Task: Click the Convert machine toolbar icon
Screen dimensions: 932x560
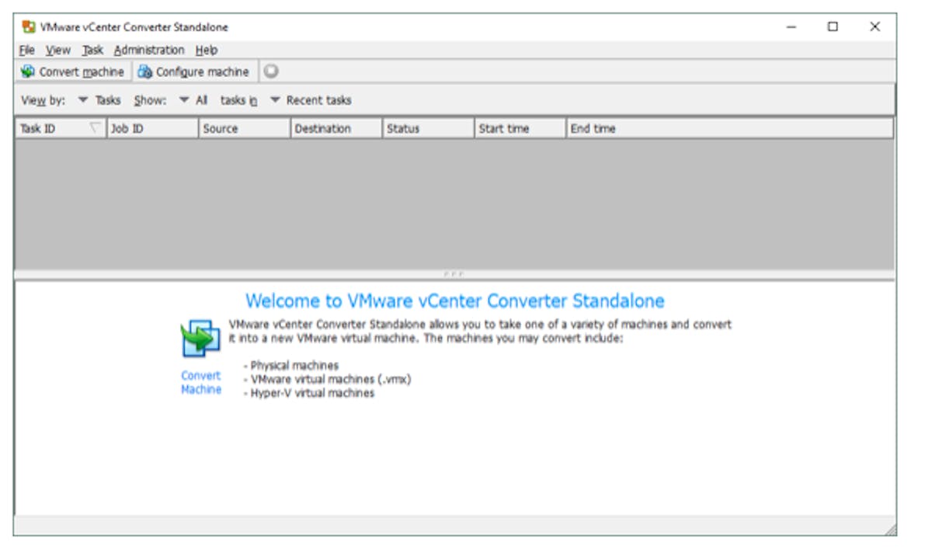Action: pos(28,71)
